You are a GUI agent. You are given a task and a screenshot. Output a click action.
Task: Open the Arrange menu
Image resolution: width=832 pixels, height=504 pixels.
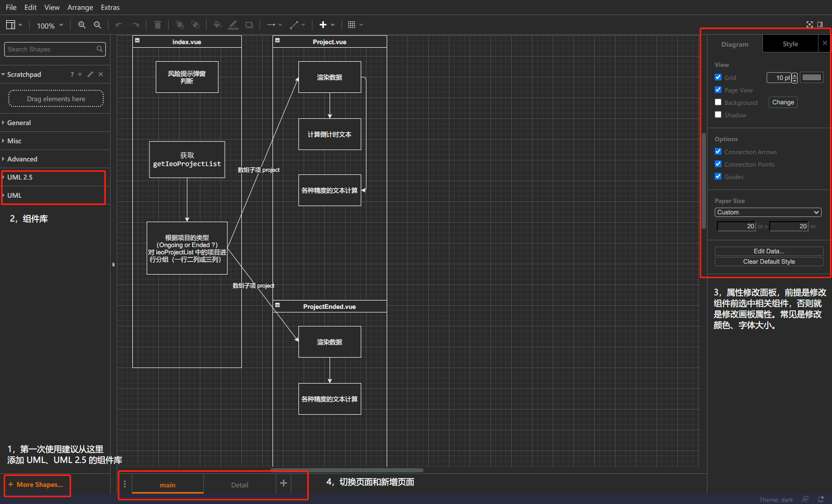point(80,7)
